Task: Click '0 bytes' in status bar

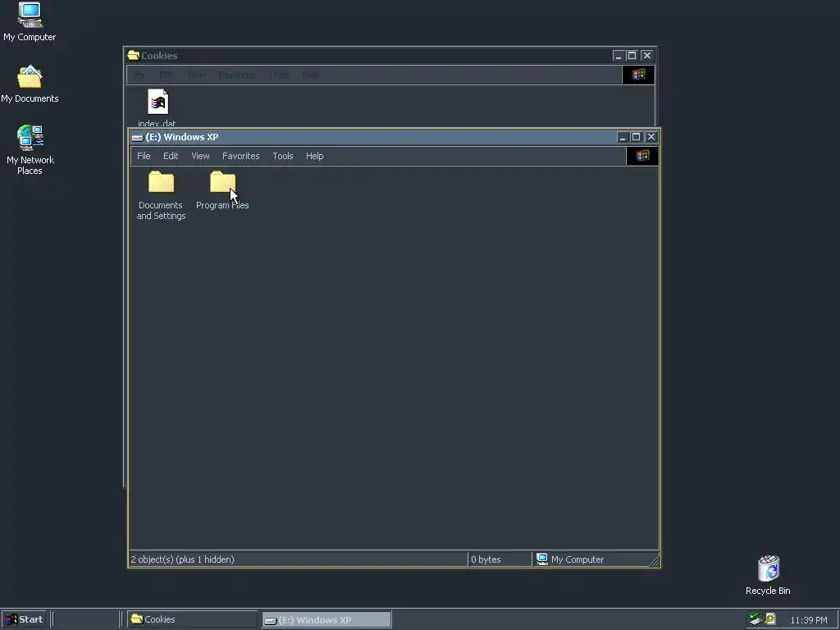Action: coord(486,559)
